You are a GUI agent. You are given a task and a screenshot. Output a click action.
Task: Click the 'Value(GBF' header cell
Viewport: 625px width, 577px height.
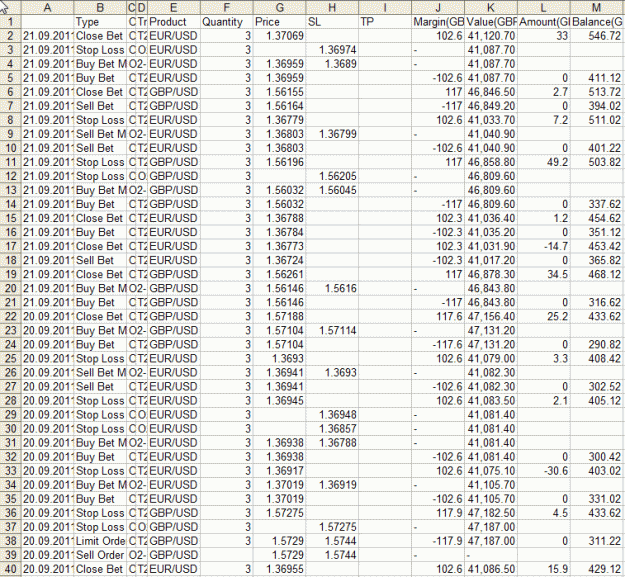(x=491, y=22)
